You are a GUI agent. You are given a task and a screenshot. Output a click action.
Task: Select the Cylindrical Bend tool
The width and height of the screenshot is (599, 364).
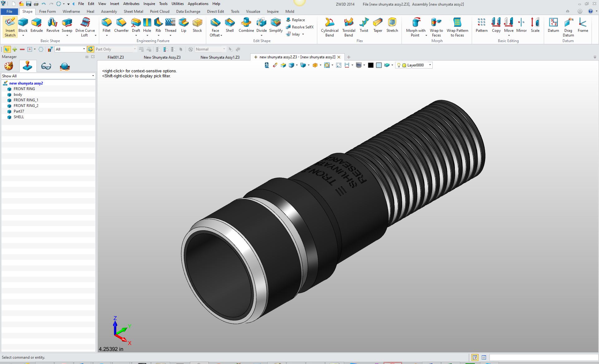(329, 27)
